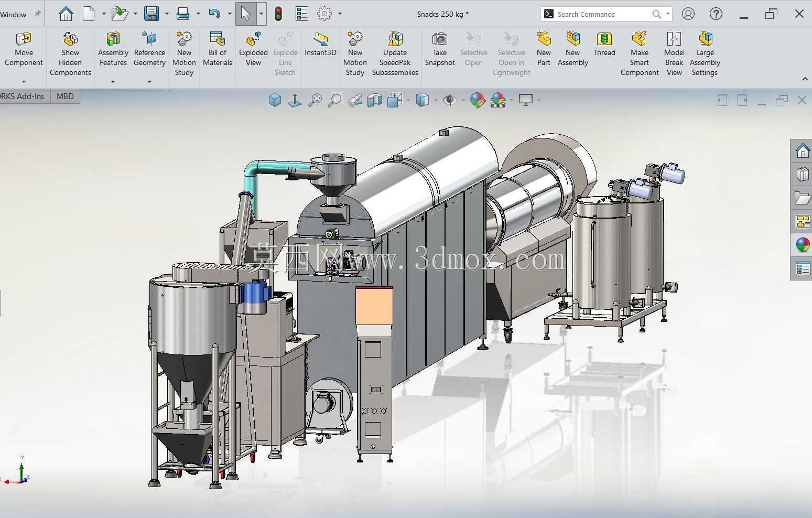Expand the Move Component dropdown arrow
The width and height of the screenshot is (812, 518).
tap(24, 81)
